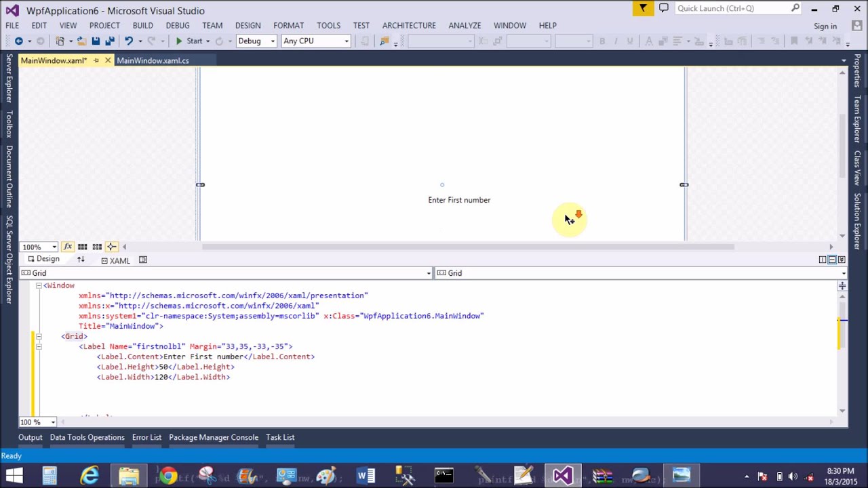This screenshot has height=488, width=868.
Task: Click the horizontal split icon
Action: pyautogui.click(x=832, y=260)
